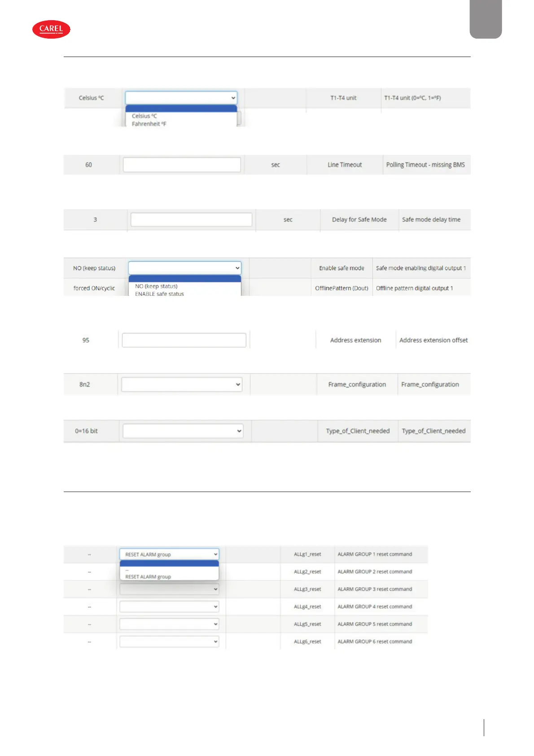Expand the Frame_configuration dropdown
This screenshot has height=756, width=534.
point(182,384)
